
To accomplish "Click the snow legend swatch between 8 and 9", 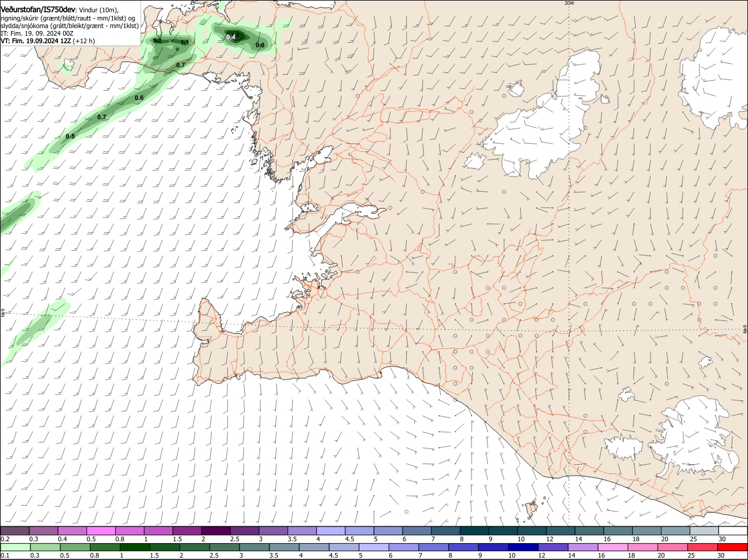I will [x=473, y=530].
